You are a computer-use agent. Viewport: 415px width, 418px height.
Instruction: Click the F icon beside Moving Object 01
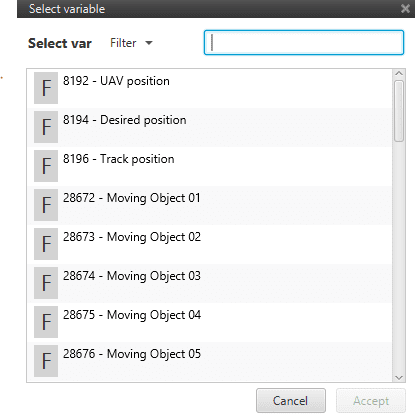[46, 205]
